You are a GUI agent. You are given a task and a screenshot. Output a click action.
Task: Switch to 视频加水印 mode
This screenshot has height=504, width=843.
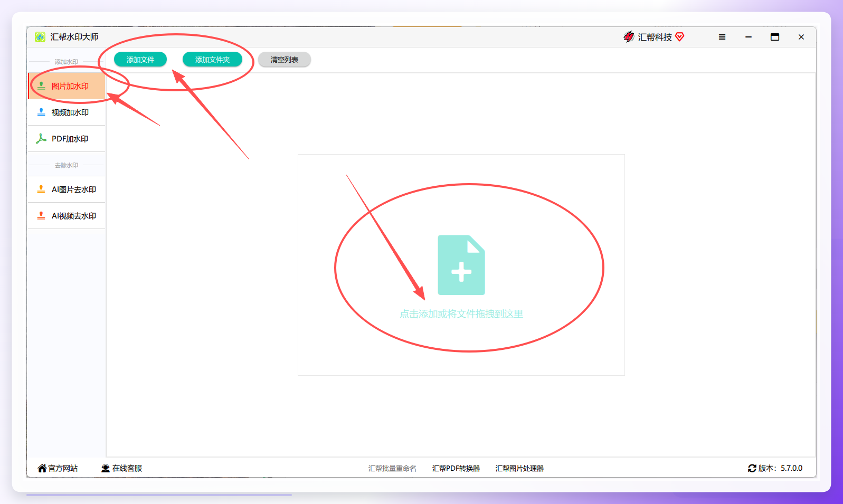67,112
